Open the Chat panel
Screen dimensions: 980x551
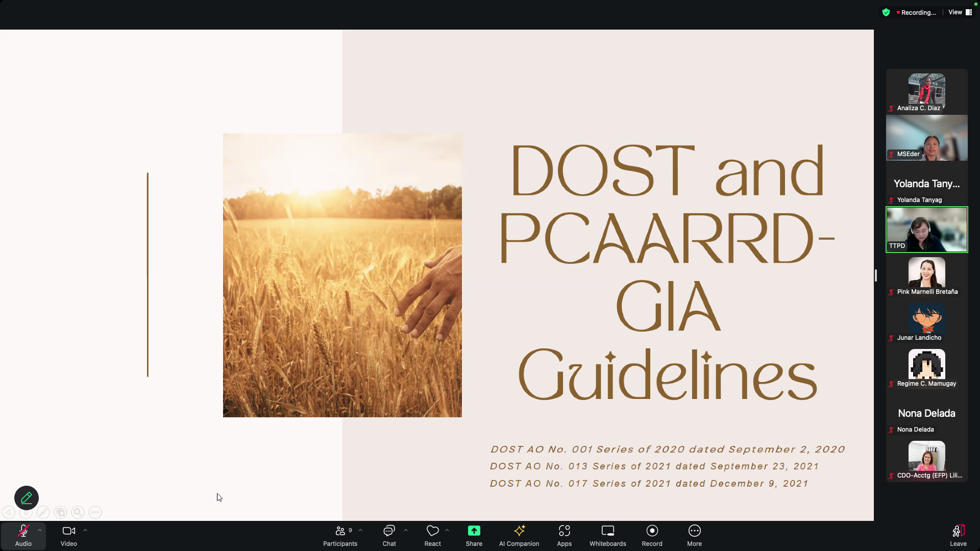point(389,535)
